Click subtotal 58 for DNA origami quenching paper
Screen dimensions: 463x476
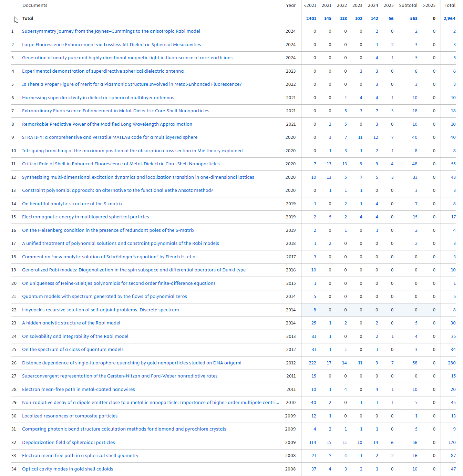(x=415, y=363)
